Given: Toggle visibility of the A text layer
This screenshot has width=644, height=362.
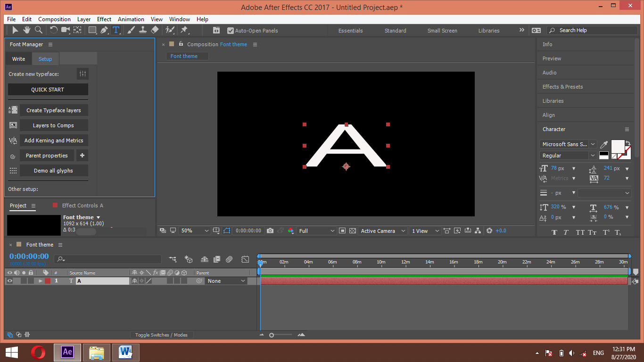Looking at the screenshot, I should 9,280.
